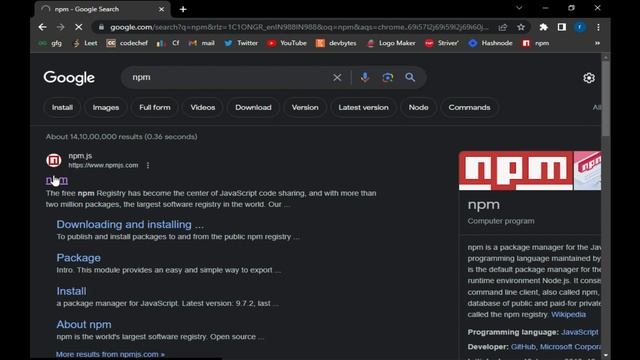Go back to the previous page
640x360 pixels.
point(42,27)
